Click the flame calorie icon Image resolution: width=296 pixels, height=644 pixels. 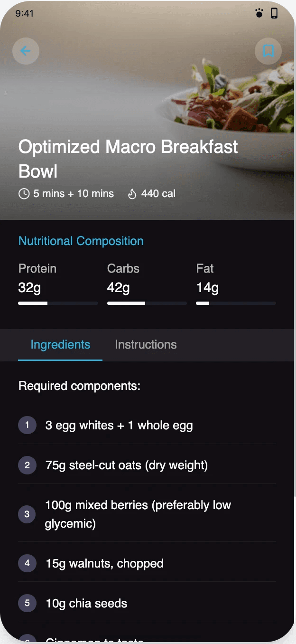click(x=132, y=194)
